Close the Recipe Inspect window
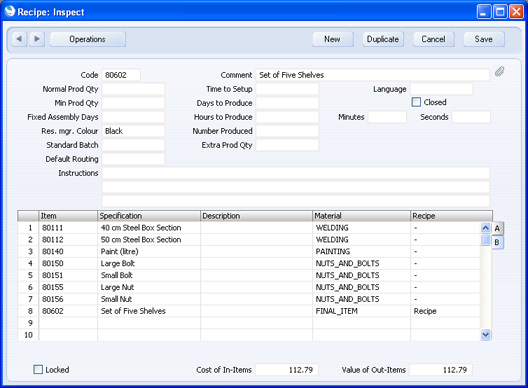The height and width of the screenshot is (388, 528). (x=516, y=12)
